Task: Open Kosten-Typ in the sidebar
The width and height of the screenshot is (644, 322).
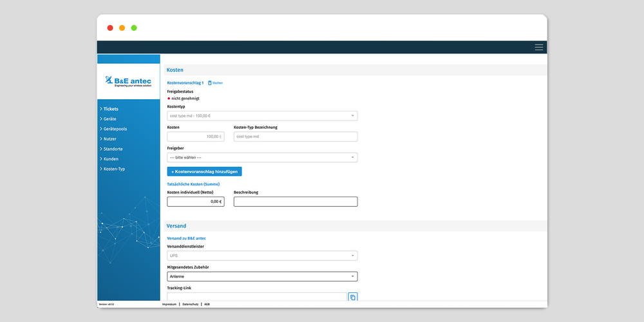Action: [113, 169]
